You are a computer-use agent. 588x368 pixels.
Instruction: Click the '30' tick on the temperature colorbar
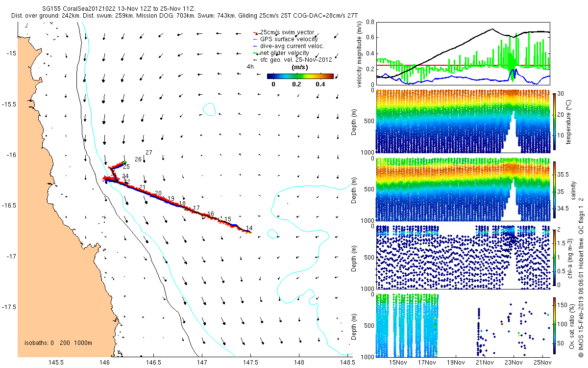562,94
